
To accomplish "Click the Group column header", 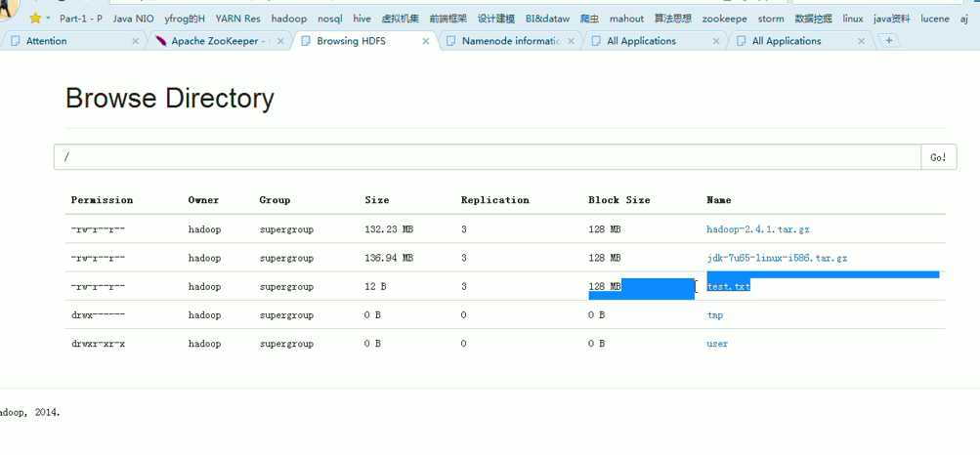I will coord(275,200).
